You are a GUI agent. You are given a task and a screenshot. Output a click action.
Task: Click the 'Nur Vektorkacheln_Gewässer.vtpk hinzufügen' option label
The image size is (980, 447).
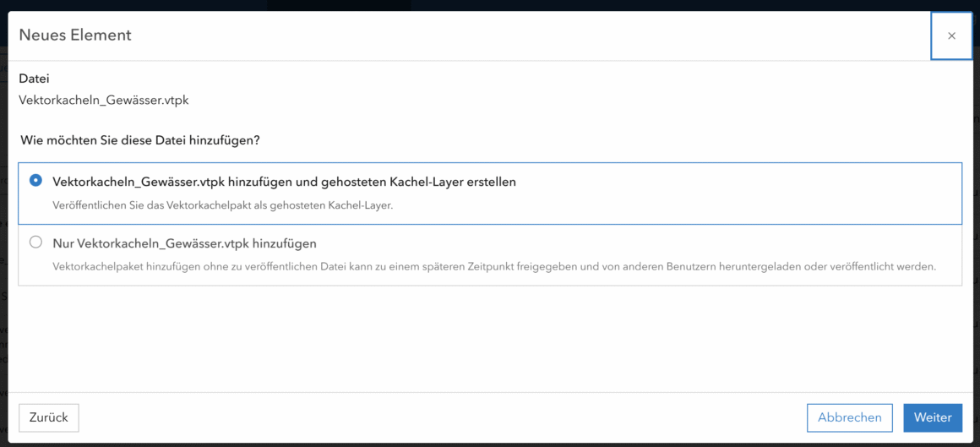pos(184,243)
